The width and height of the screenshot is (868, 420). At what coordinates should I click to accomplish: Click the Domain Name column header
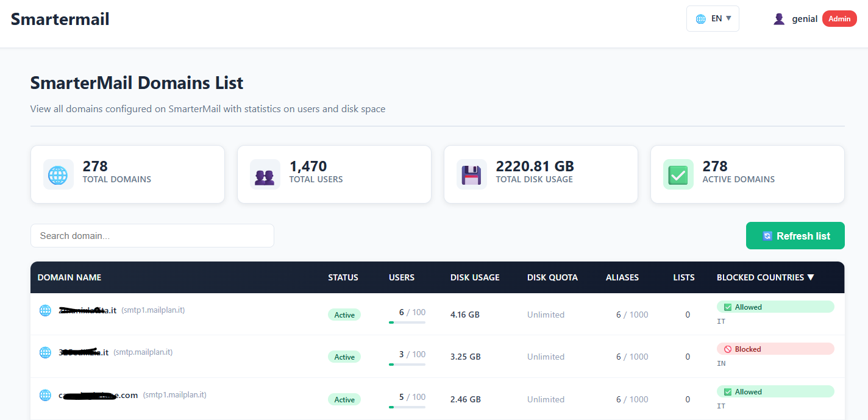[69, 277]
